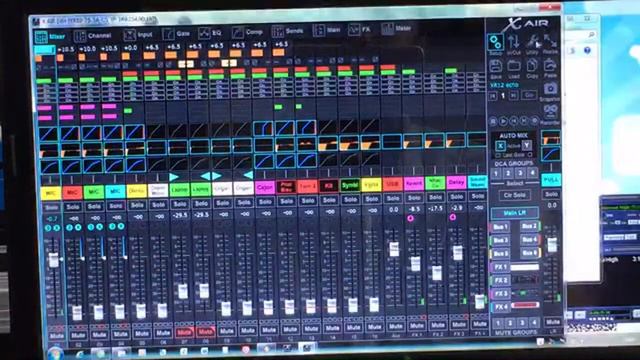
Task: Select the Main LR mix button
Action: pyautogui.click(x=514, y=213)
